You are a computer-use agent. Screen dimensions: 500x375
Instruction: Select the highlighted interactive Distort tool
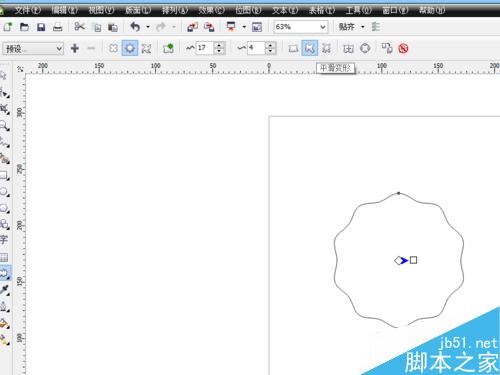[x=5, y=273]
